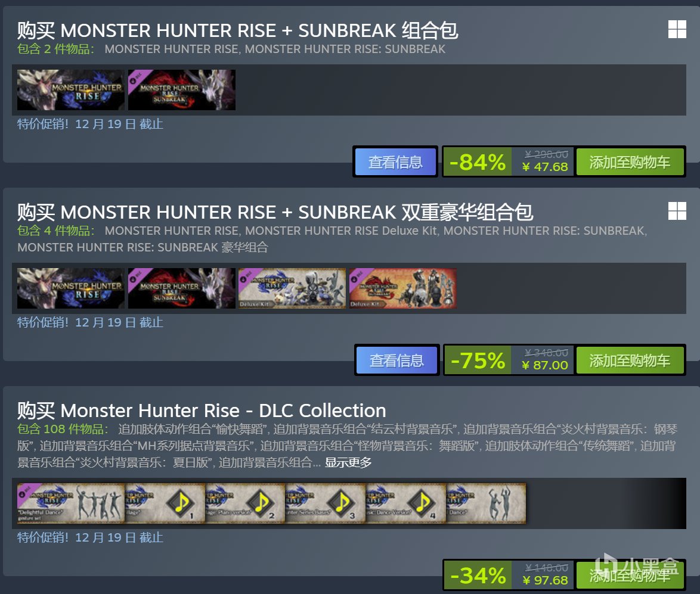Open Delightful Dance gesture set thumbnail
Viewport: 700px width, 594px height.
pos(71,503)
